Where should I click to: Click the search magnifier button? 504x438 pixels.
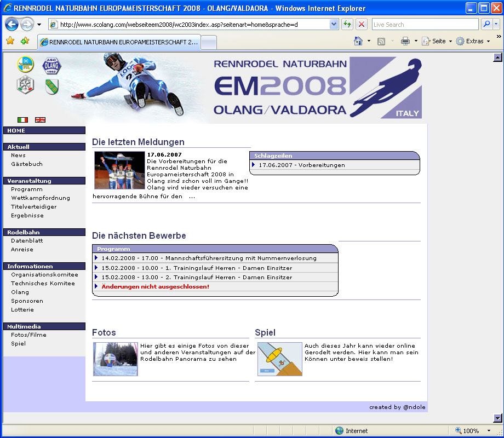[x=486, y=25]
